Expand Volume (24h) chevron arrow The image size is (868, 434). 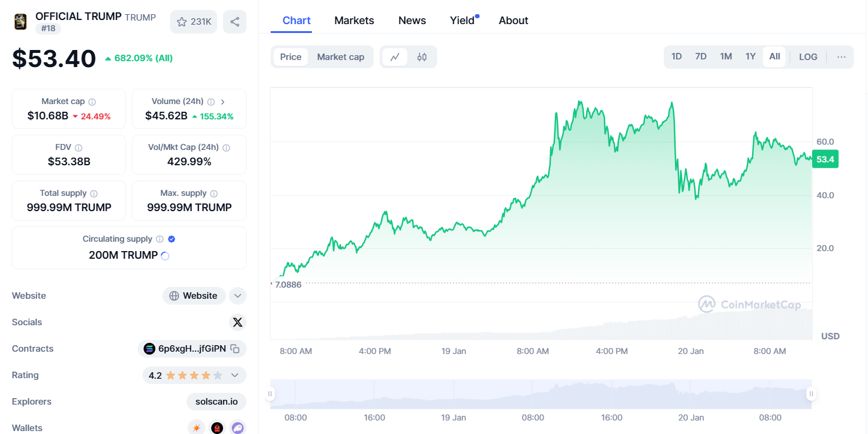pyautogui.click(x=223, y=102)
